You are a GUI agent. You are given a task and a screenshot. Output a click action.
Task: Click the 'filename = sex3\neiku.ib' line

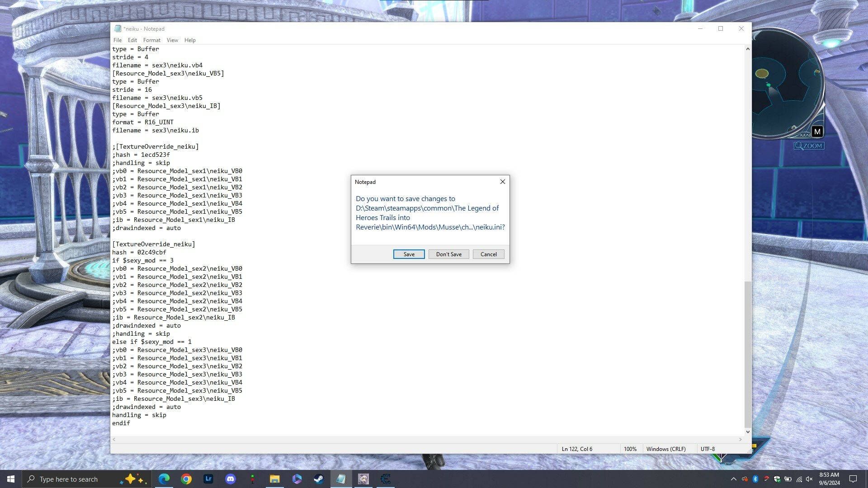[x=156, y=130]
